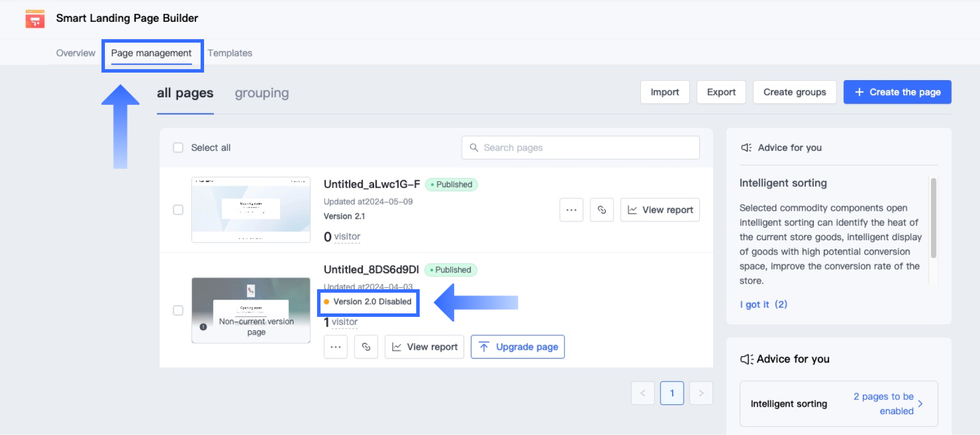Check the Select all checkbox

pos(178,147)
